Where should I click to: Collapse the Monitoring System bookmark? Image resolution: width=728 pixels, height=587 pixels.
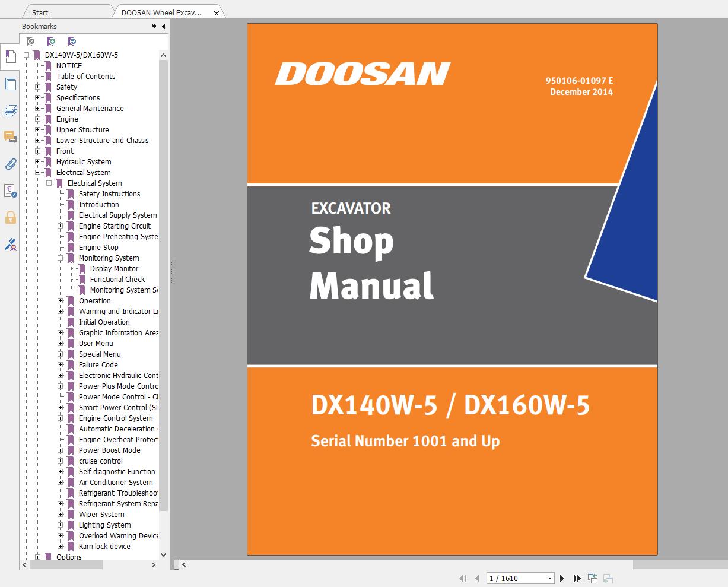point(61,258)
